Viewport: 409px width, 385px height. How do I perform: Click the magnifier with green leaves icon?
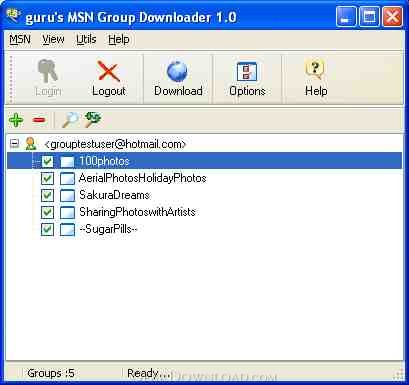point(93,119)
